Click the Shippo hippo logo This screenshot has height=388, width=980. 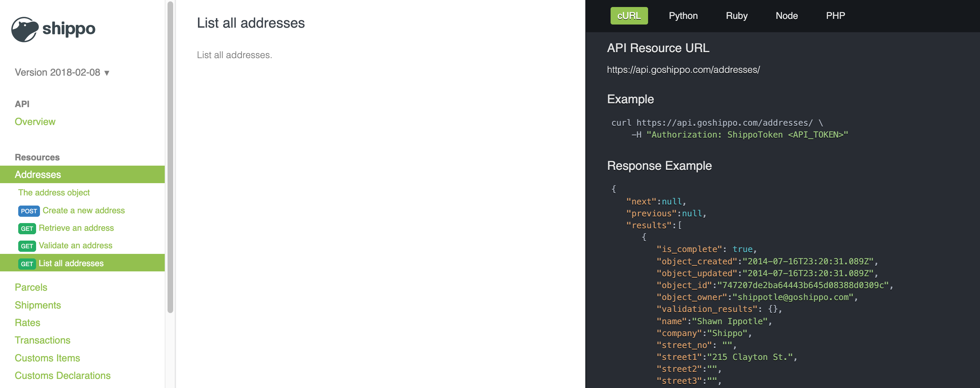click(x=25, y=29)
